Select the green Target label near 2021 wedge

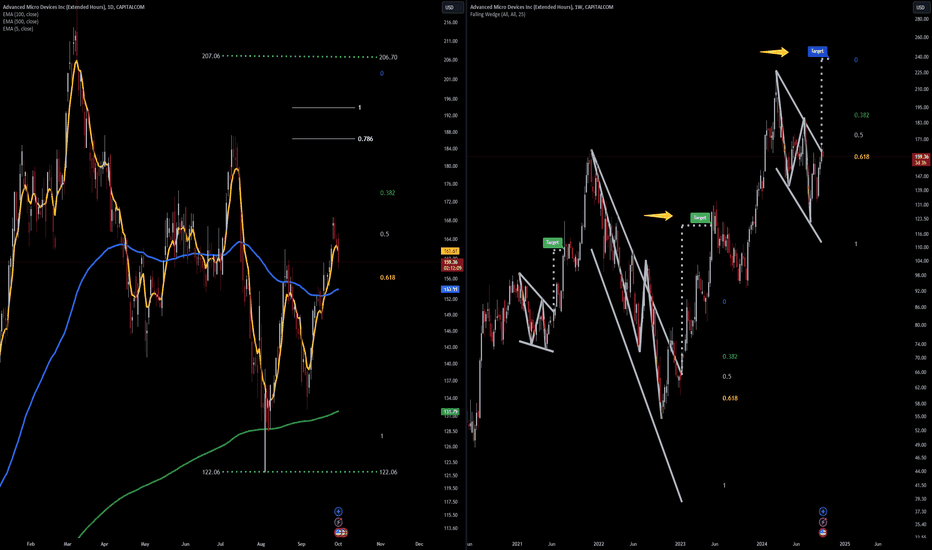click(x=552, y=243)
